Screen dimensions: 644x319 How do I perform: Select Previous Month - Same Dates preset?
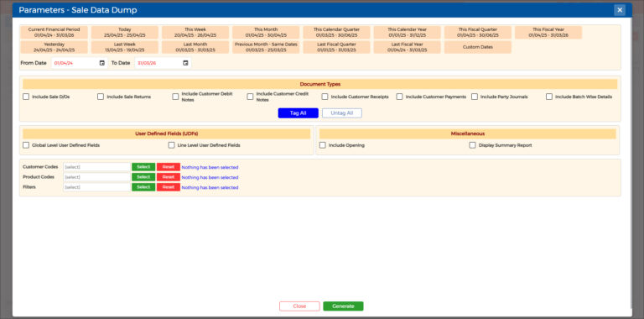click(266, 47)
